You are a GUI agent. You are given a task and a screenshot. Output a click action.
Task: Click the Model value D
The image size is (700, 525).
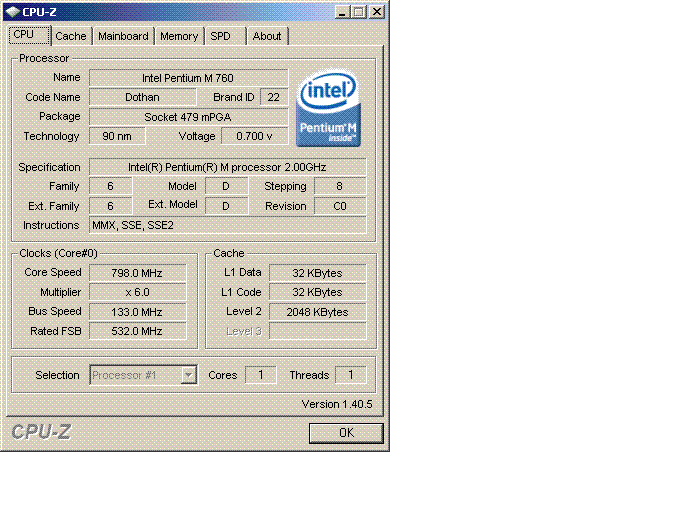point(226,186)
